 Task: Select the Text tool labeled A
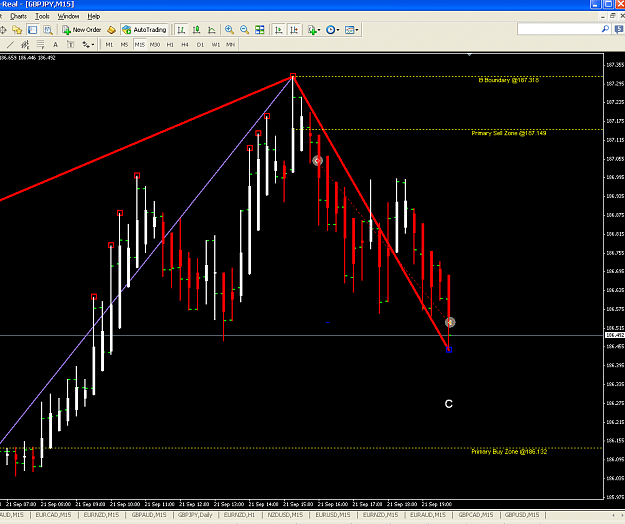55,45
